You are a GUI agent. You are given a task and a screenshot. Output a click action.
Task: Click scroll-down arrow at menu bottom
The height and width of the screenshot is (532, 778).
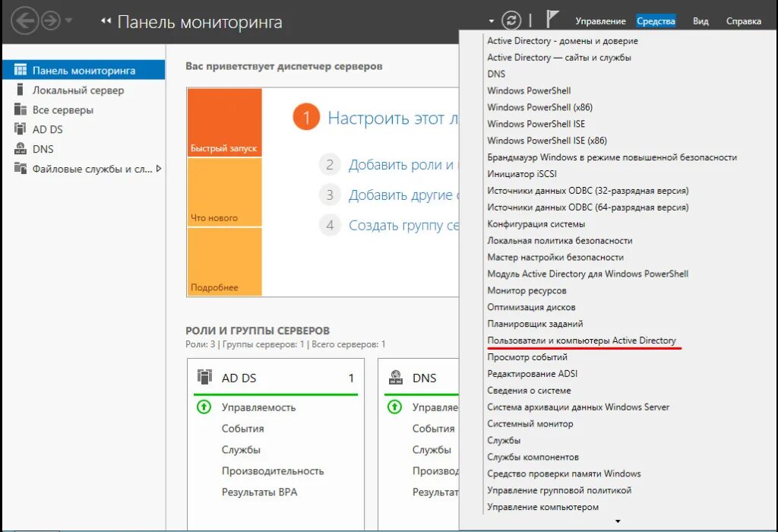point(618,521)
